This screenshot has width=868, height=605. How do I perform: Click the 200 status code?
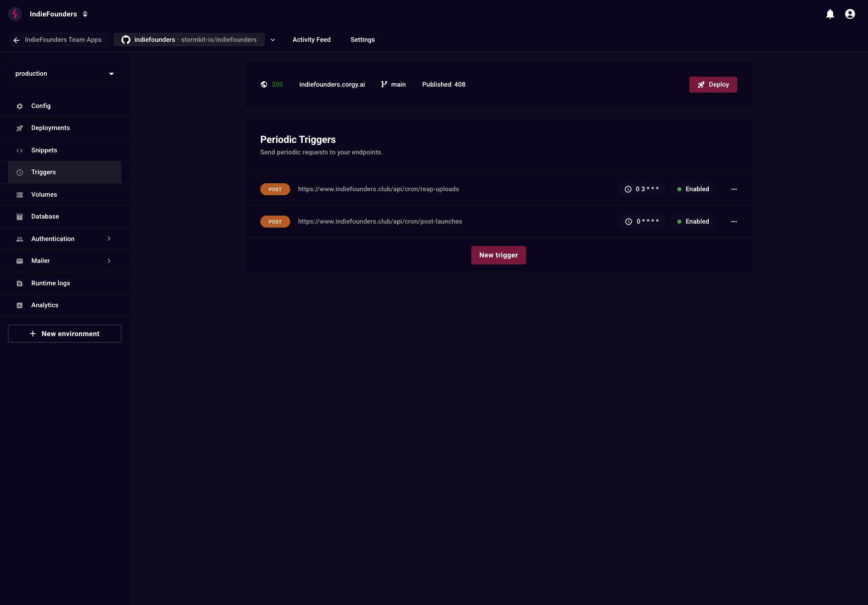pos(277,85)
